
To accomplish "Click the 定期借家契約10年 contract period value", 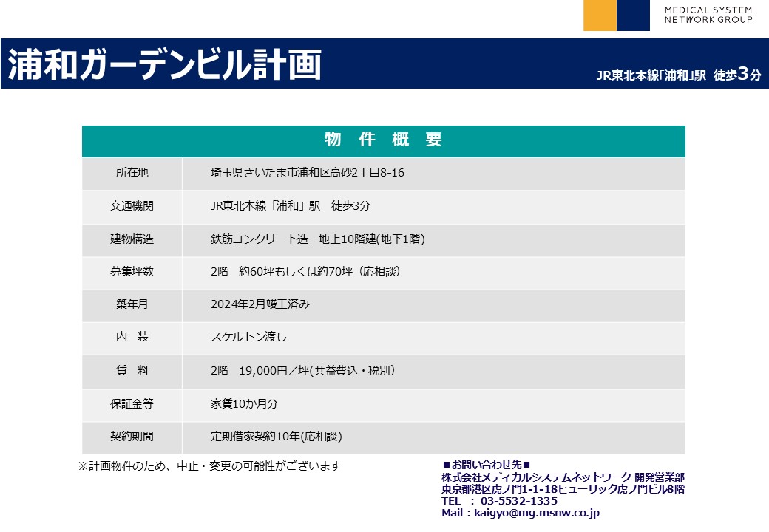I will 276,437.
